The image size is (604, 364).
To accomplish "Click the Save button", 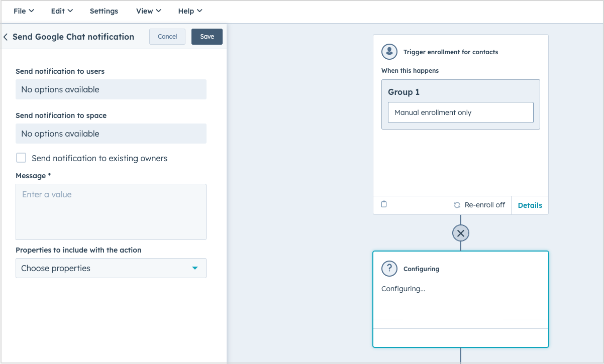I will (x=207, y=37).
